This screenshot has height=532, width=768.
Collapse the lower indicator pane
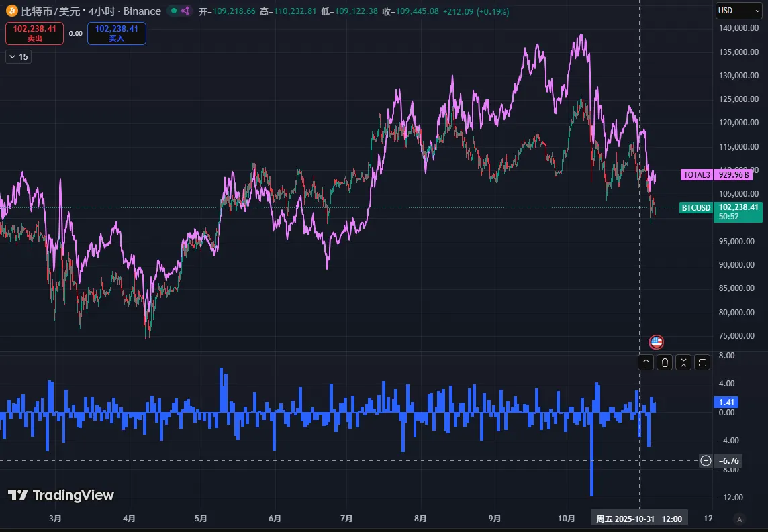pos(683,362)
